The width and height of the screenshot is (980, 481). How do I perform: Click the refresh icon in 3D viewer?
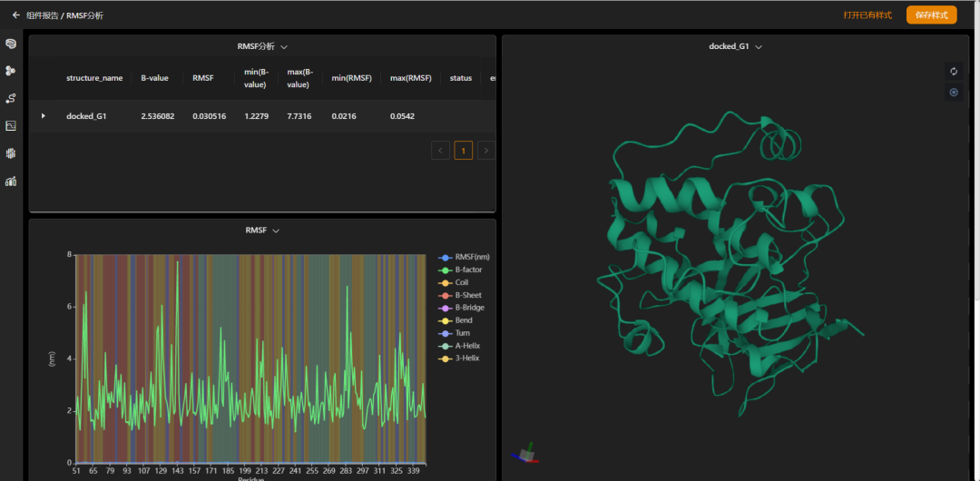[954, 72]
